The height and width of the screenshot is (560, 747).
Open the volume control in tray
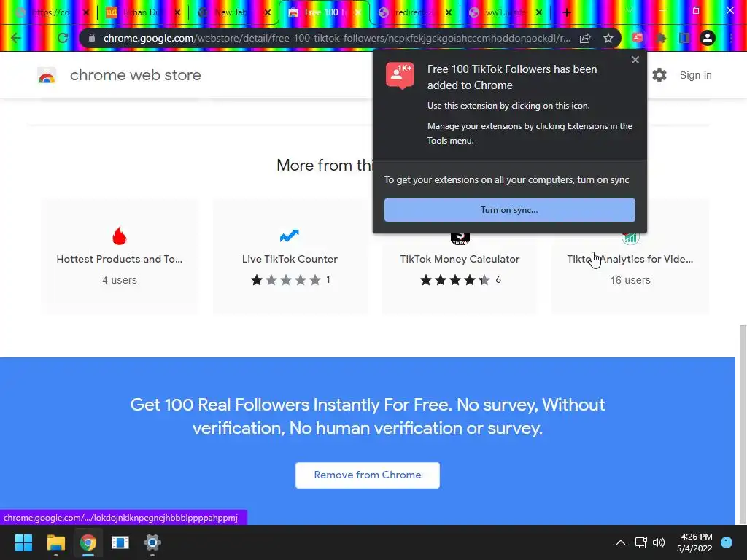659,542
